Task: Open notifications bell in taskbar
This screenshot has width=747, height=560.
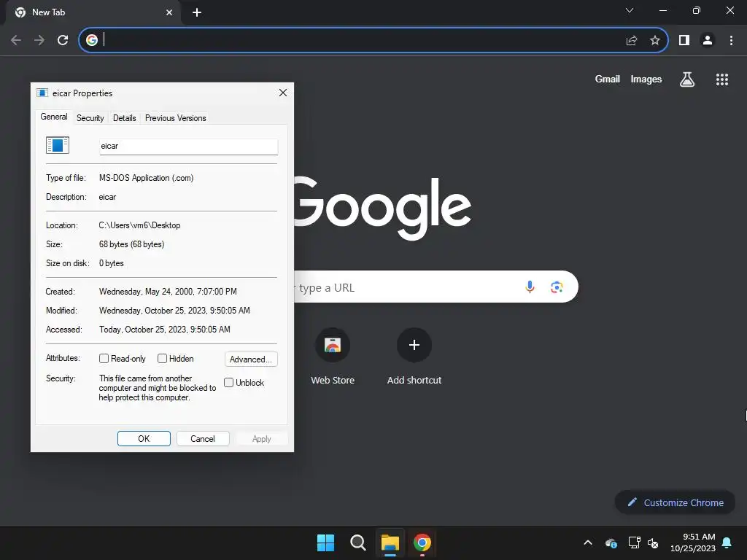Action: [x=727, y=542]
